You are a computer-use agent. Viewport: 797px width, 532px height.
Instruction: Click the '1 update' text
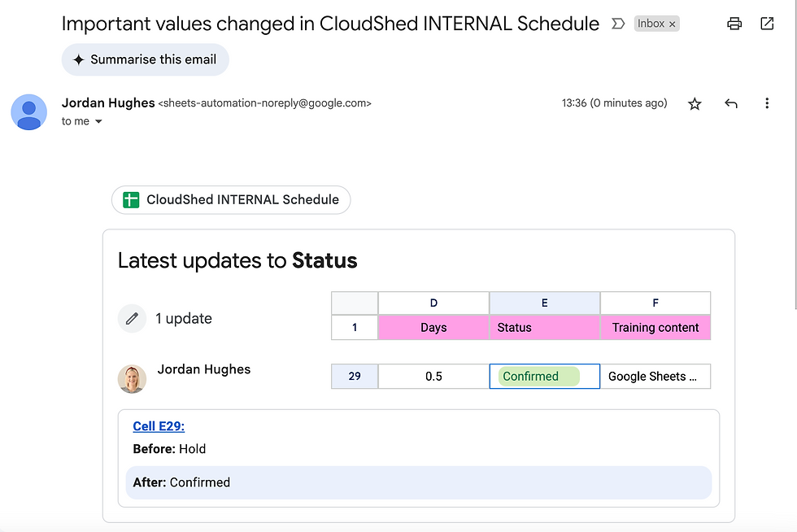click(184, 318)
